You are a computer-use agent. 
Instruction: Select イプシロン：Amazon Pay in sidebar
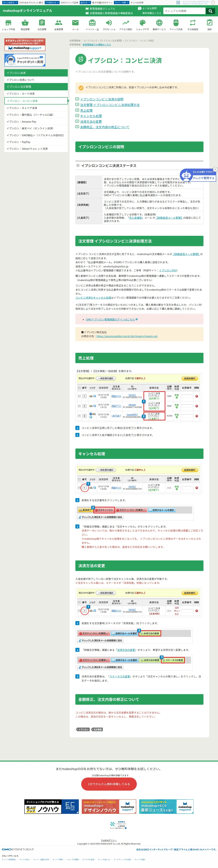point(36,122)
